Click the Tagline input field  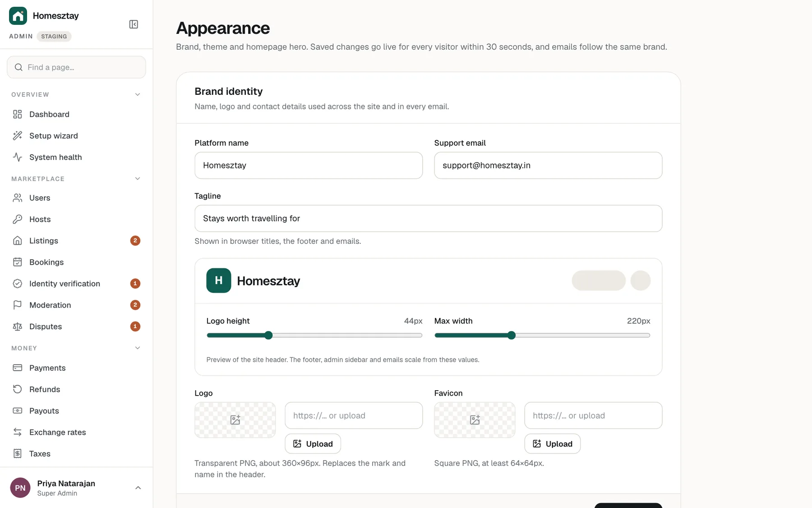428,219
